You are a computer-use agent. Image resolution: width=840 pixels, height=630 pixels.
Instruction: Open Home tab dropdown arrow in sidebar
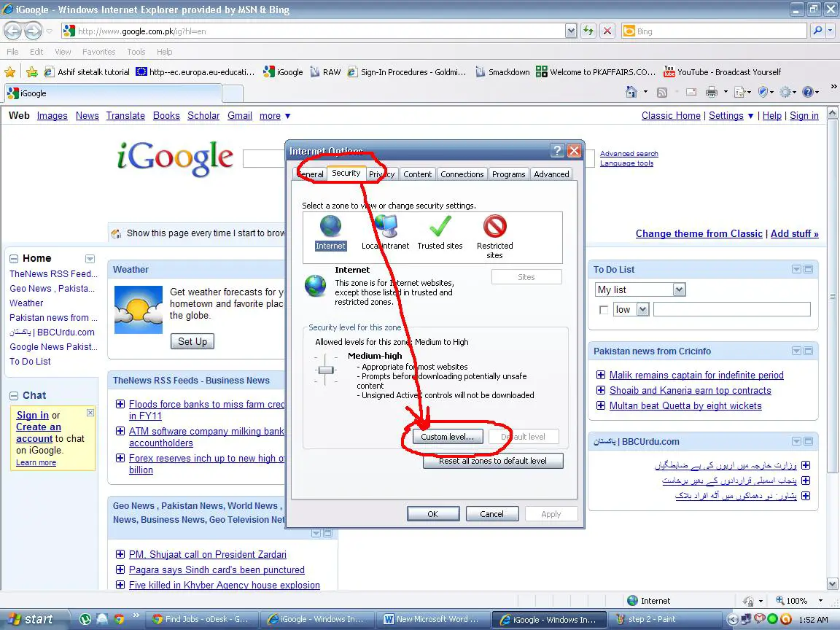click(90, 259)
